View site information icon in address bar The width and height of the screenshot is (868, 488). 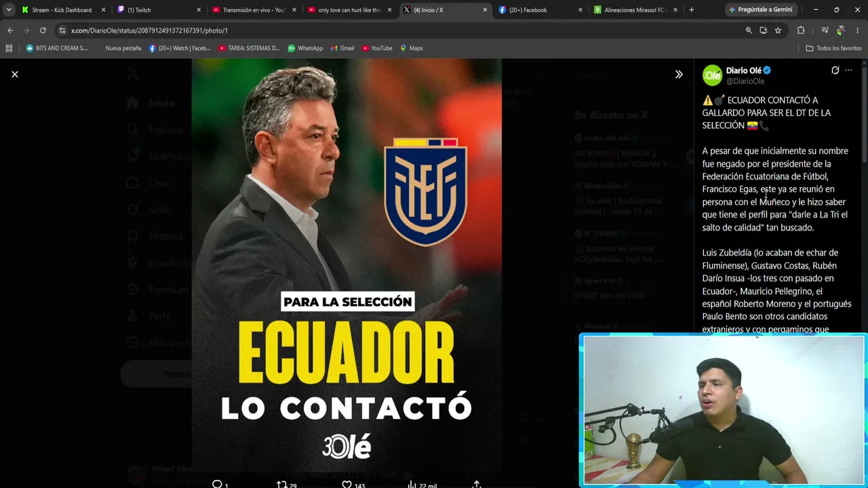62,30
